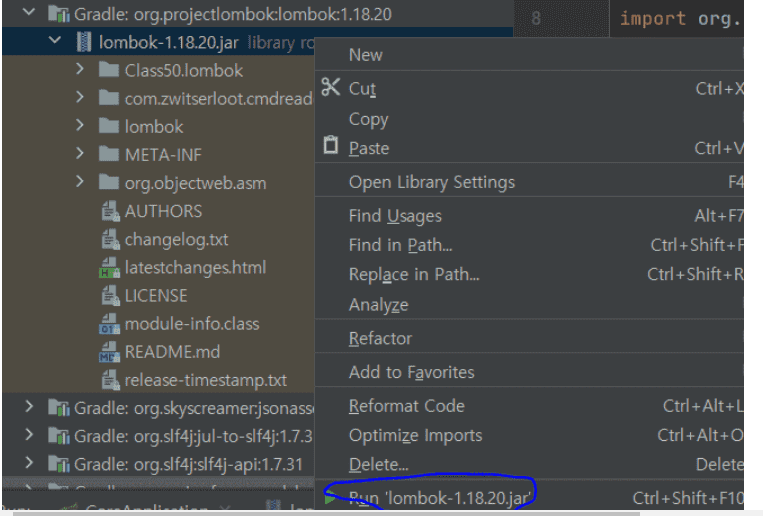Click the lombok package folder icon
This screenshot has height=516, width=763.
[109, 127]
